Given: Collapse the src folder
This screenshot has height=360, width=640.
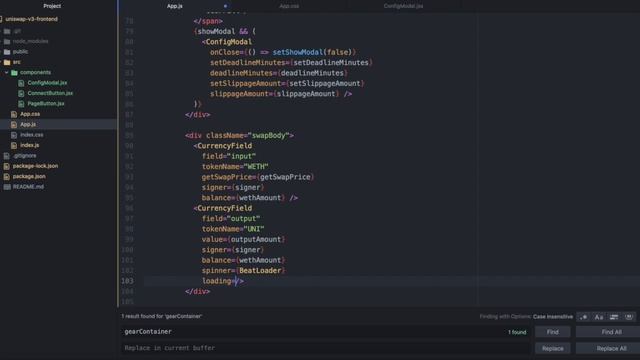Looking at the screenshot, I should coord(16,62).
